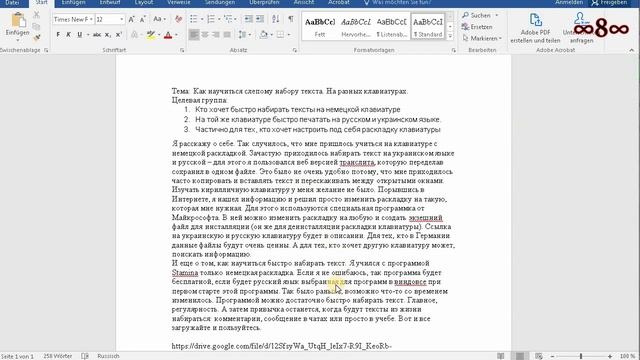The image size is (640, 360).
Task: Toggle bulleted list
Action: tap(193, 19)
